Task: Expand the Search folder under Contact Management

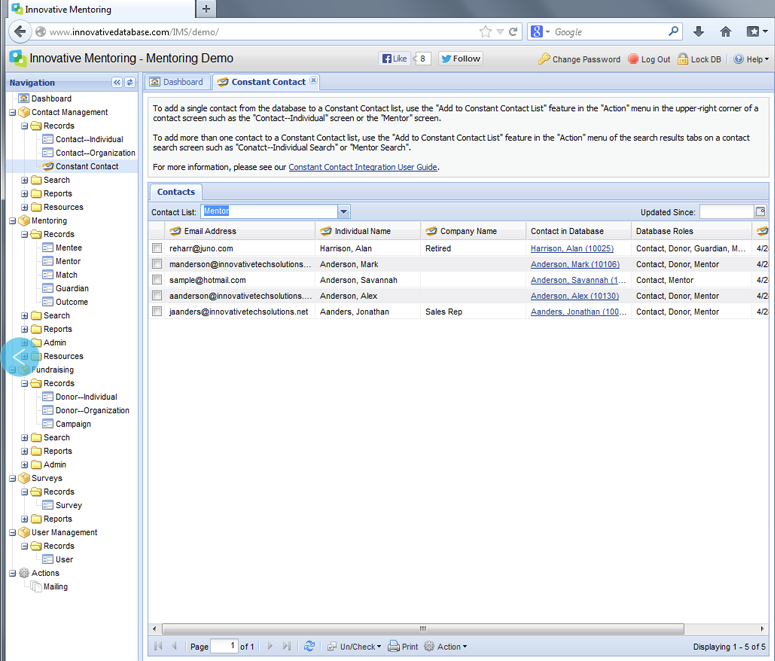Action: [x=25, y=180]
